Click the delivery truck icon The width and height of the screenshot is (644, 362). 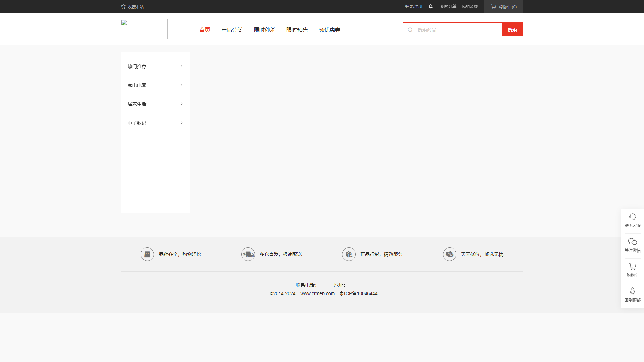point(248,254)
